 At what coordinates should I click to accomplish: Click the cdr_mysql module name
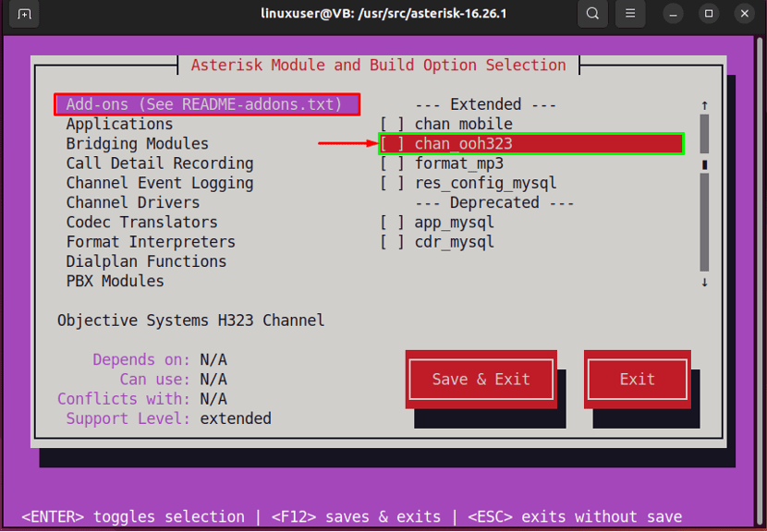[455, 242]
